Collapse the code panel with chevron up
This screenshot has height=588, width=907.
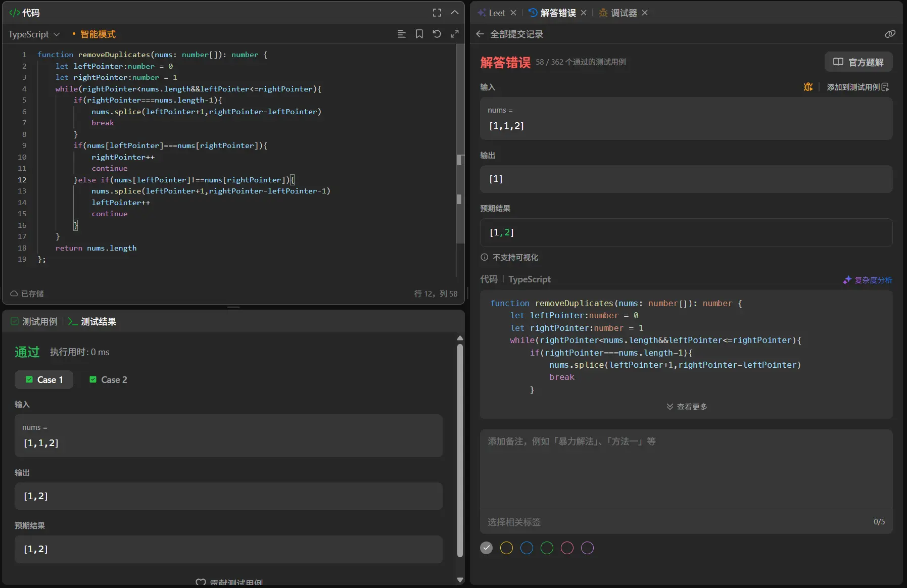click(x=455, y=13)
